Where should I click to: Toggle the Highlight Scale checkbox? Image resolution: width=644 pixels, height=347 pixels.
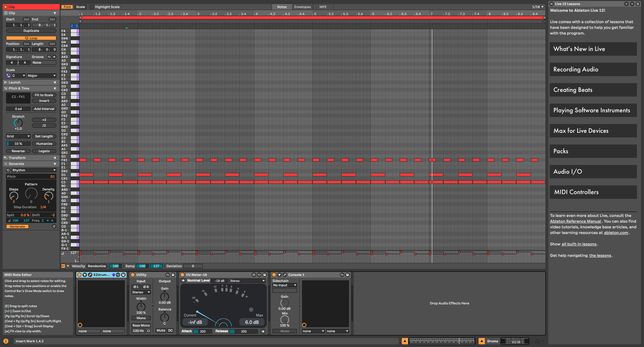coord(92,7)
